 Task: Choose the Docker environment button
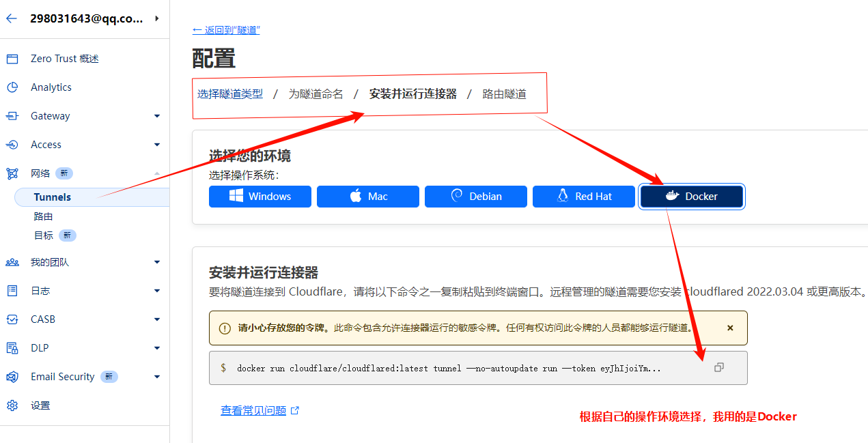click(x=692, y=197)
